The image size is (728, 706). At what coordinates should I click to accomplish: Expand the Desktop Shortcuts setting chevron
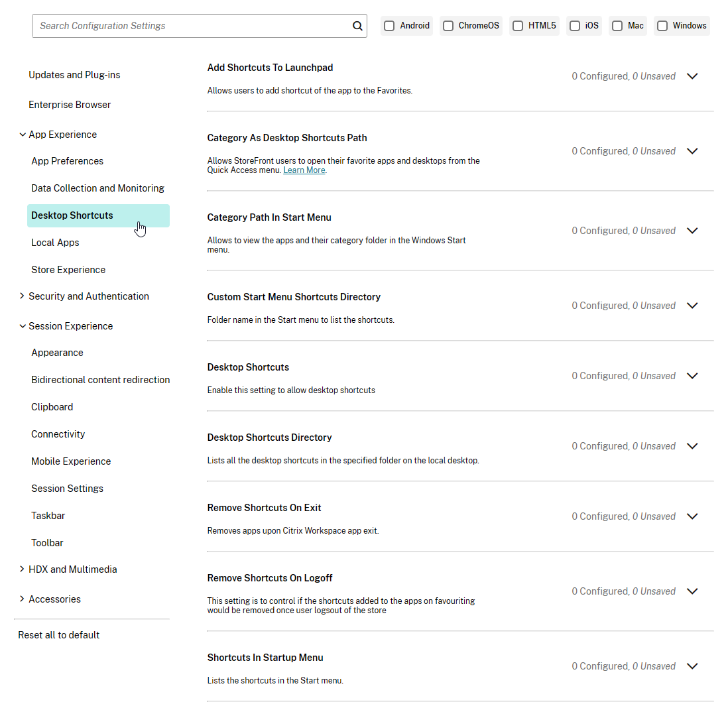pos(692,375)
